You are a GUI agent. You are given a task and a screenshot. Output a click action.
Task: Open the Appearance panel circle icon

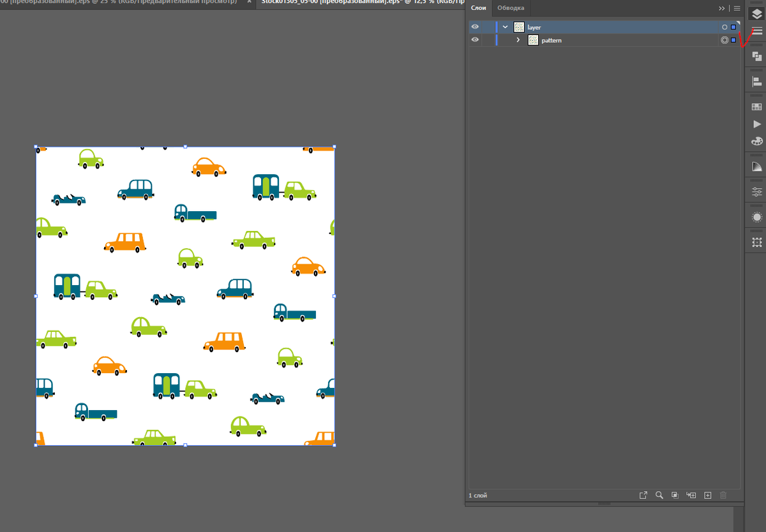click(x=757, y=217)
